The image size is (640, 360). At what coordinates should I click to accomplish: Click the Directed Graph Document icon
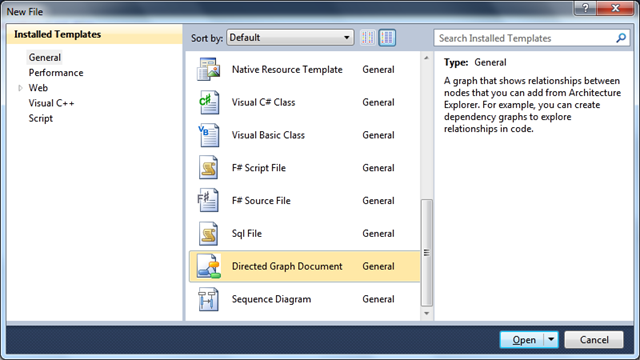[209, 266]
